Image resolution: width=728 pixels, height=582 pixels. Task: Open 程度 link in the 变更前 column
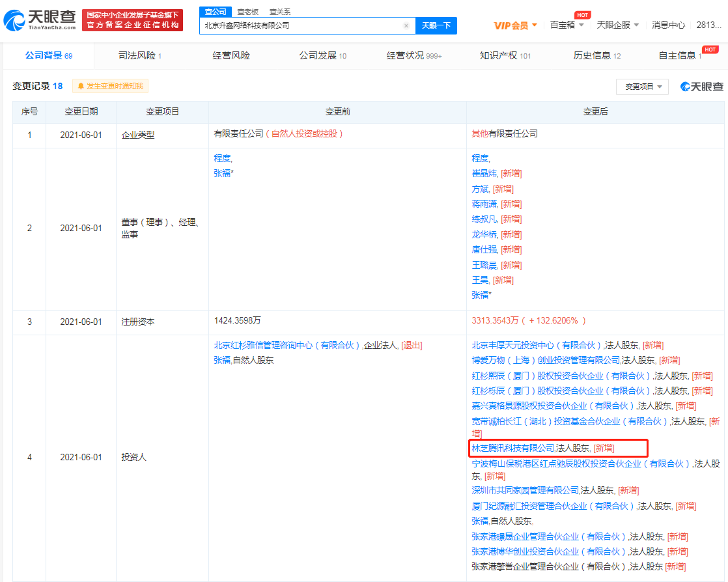222,158
